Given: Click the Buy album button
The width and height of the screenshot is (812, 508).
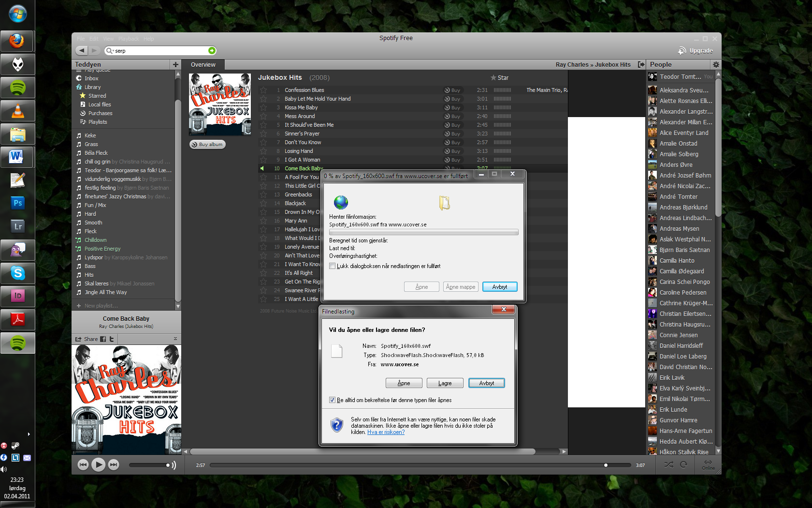Looking at the screenshot, I should pyautogui.click(x=207, y=144).
